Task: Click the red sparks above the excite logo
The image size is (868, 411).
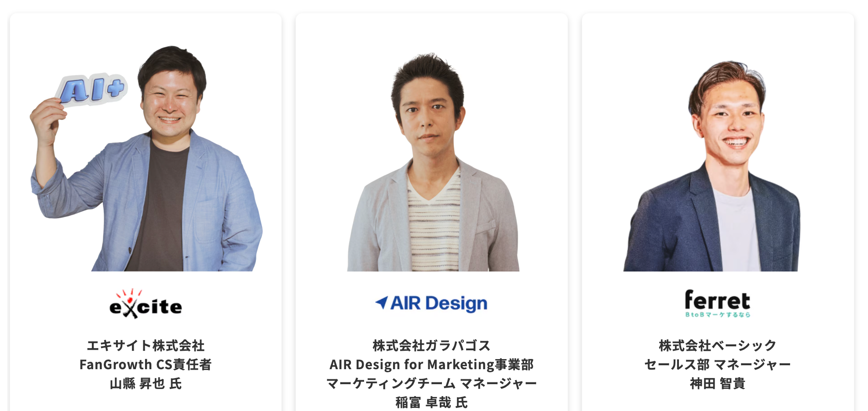Action: click(129, 294)
